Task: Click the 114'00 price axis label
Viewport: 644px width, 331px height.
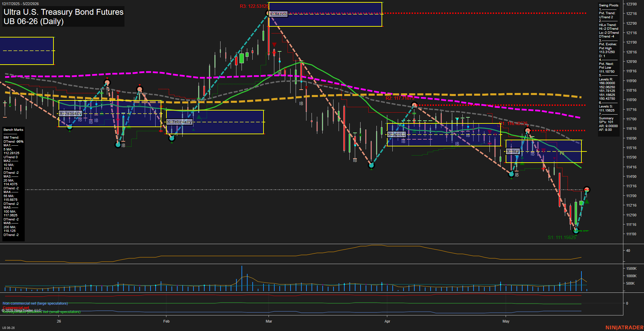Action: [631, 177]
